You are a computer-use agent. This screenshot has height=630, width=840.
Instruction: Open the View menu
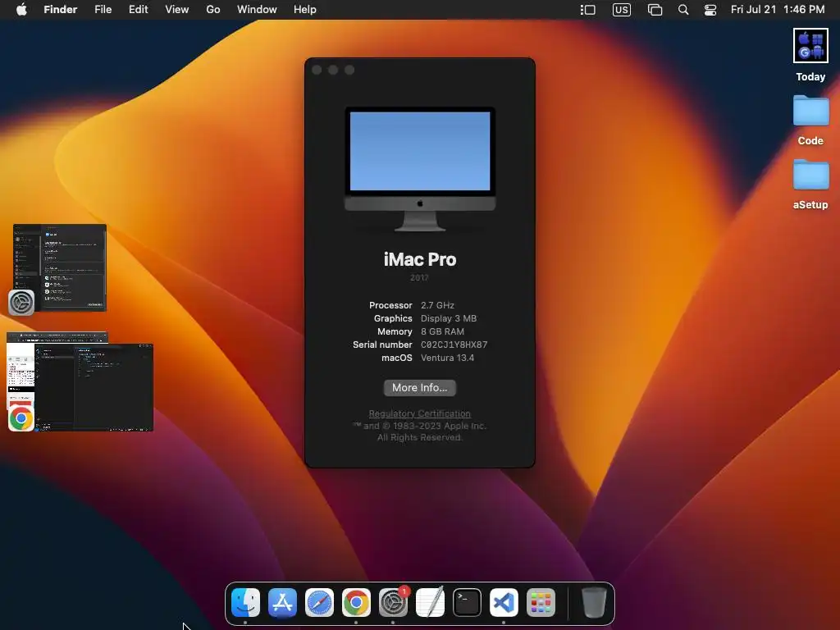(x=177, y=10)
